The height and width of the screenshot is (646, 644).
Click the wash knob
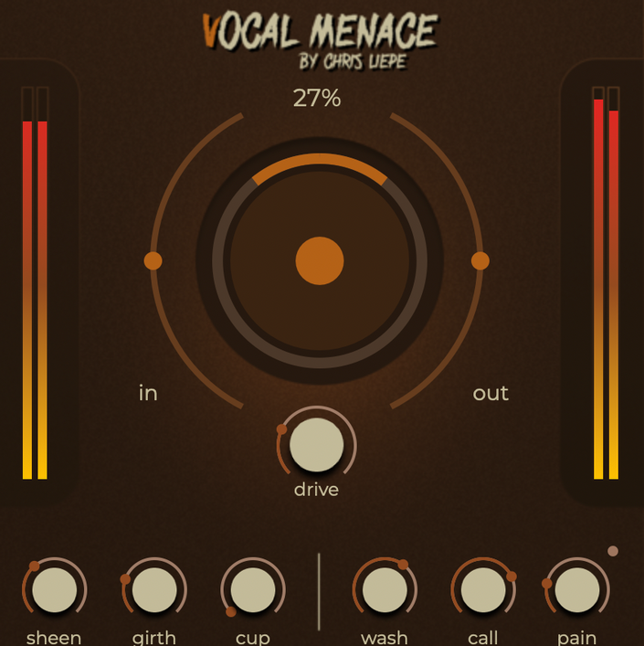click(x=385, y=589)
